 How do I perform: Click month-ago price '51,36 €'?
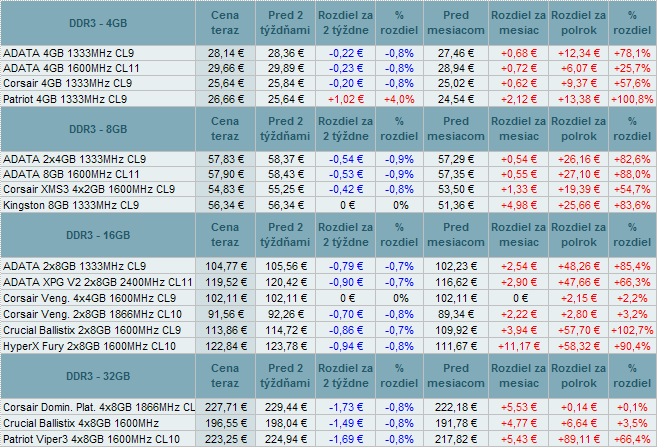coord(456,205)
